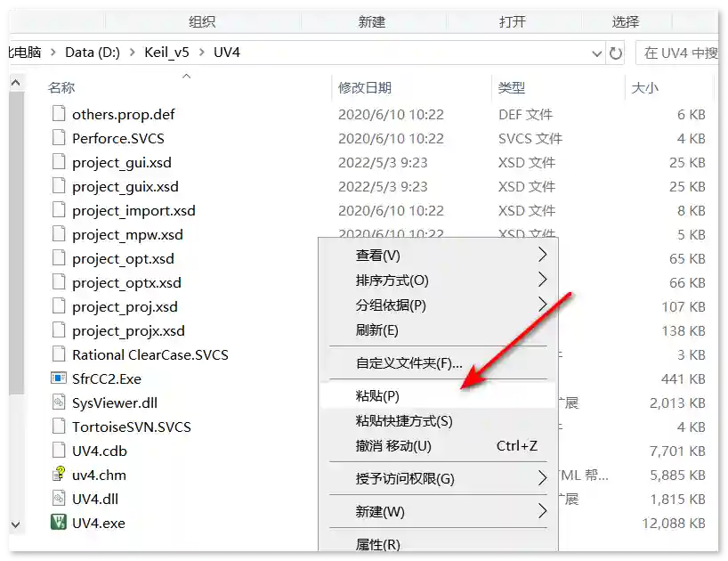Click the UV4.exe application icon
This screenshot has width=728, height=561.
tap(59, 523)
